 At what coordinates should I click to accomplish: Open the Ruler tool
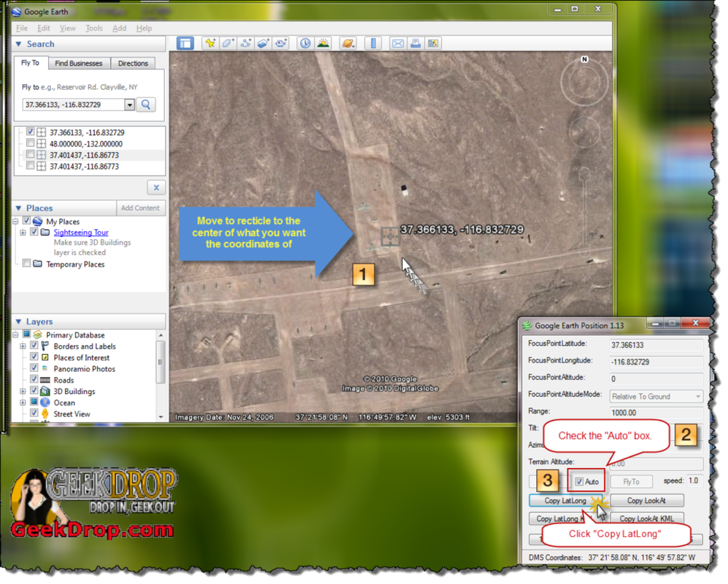373,43
